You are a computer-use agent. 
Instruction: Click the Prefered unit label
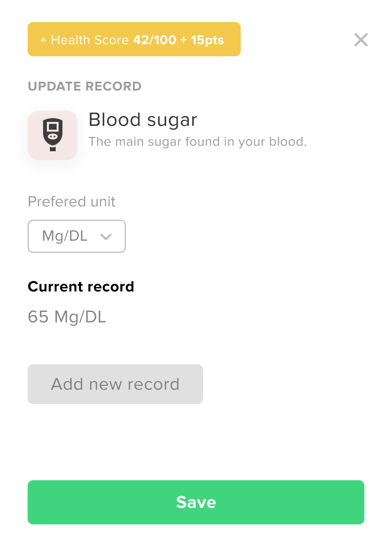(71, 201)
